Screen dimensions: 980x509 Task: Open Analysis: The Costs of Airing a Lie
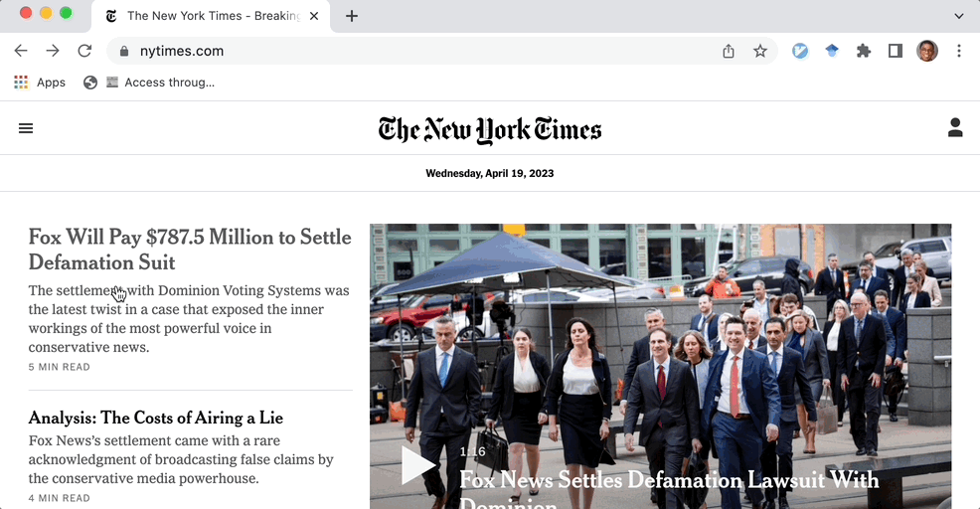(156, 418)
